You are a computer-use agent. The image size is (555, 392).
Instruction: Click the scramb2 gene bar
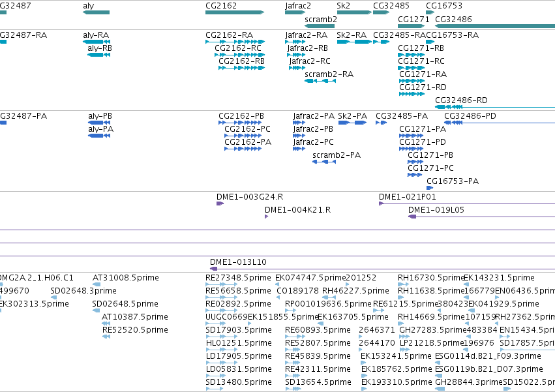point(320,26)
